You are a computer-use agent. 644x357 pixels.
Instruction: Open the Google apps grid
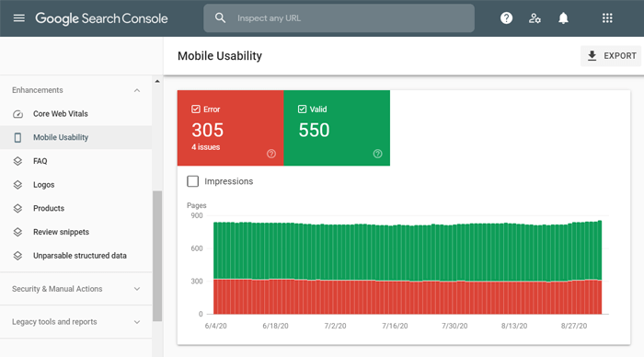pos(607,18)
